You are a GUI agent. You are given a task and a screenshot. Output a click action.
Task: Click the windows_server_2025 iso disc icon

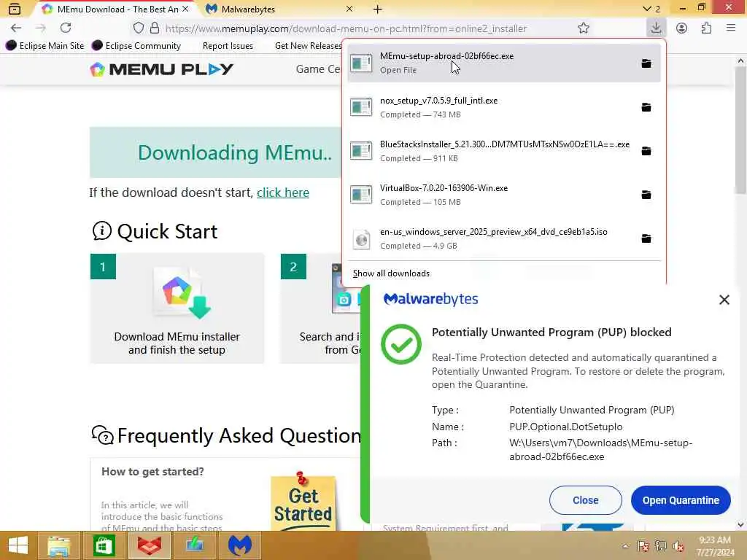(361, 239)
